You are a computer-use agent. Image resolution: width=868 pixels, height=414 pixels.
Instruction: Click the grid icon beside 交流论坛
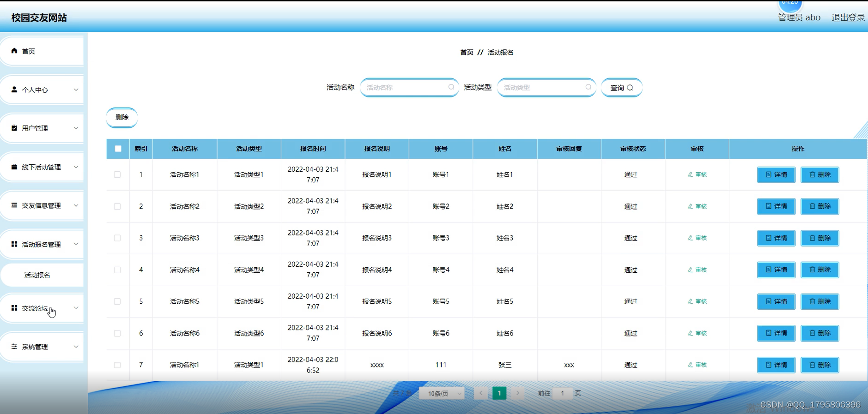14,308
